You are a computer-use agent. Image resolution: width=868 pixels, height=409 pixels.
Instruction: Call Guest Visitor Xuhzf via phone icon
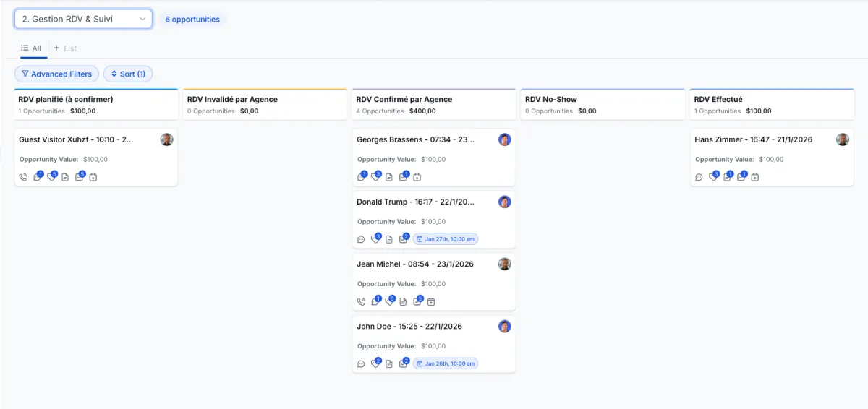23,177
